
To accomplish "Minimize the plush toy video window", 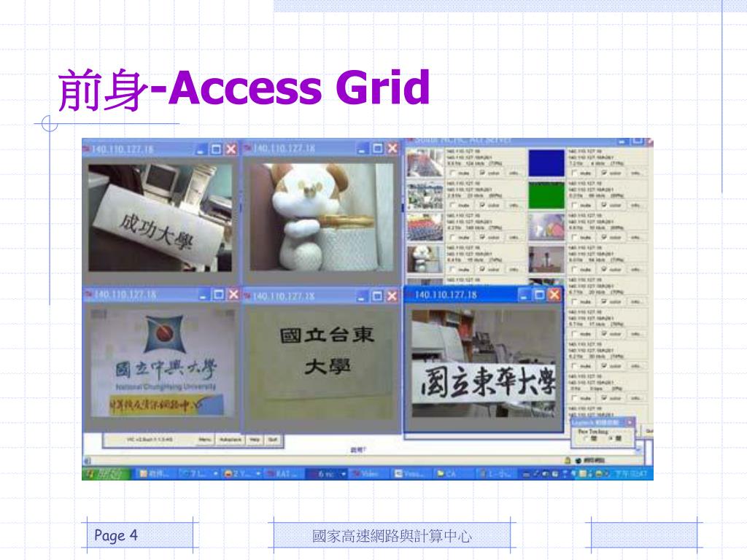I will [363, 148].
